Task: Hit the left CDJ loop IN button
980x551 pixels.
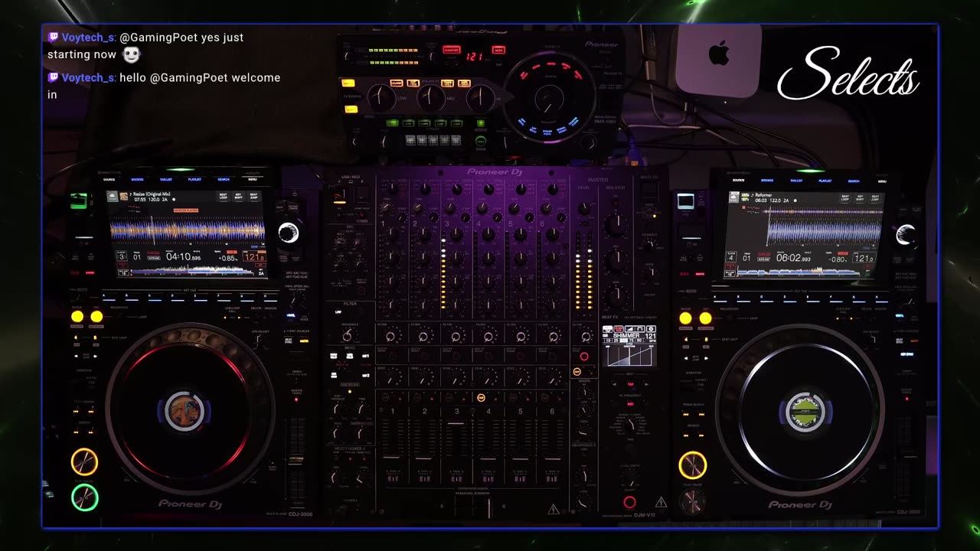Action: point(77,316)
